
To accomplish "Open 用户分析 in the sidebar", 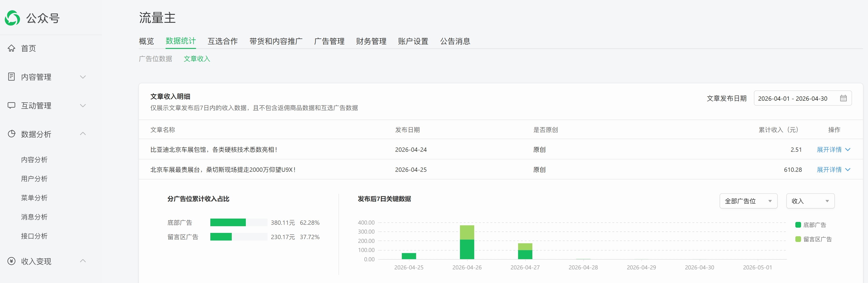I will click(34, 179).
